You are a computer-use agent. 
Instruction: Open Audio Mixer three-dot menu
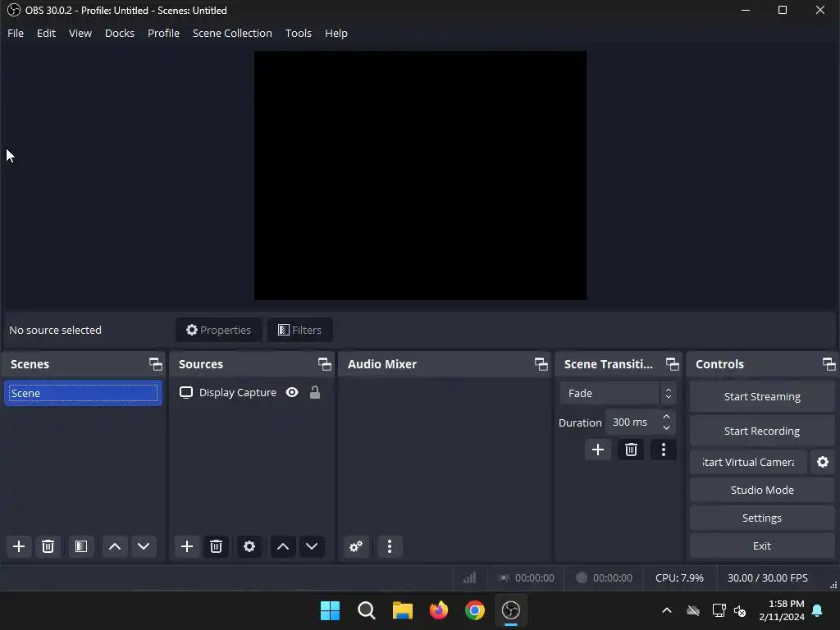tap(390, 546)
